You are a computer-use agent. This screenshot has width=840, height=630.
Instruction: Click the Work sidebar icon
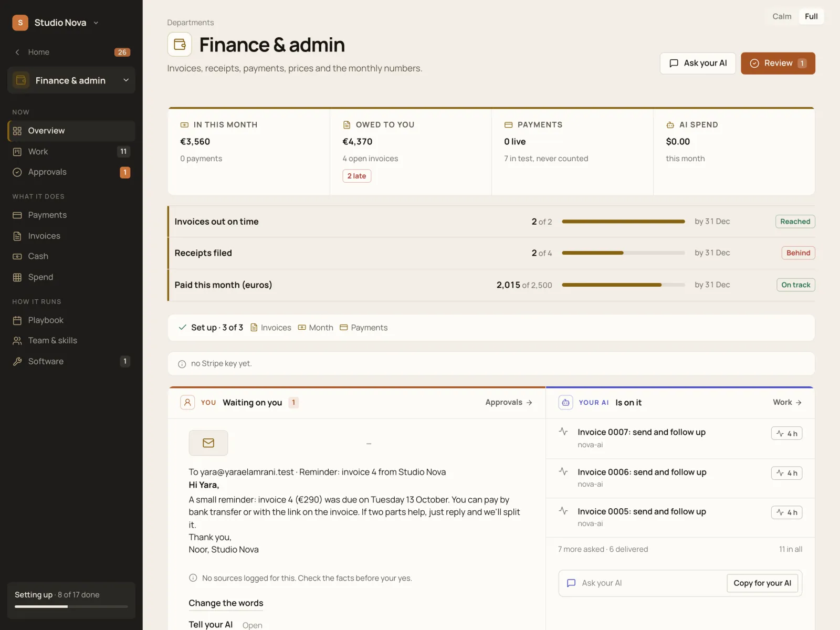[x=17, y=152]
